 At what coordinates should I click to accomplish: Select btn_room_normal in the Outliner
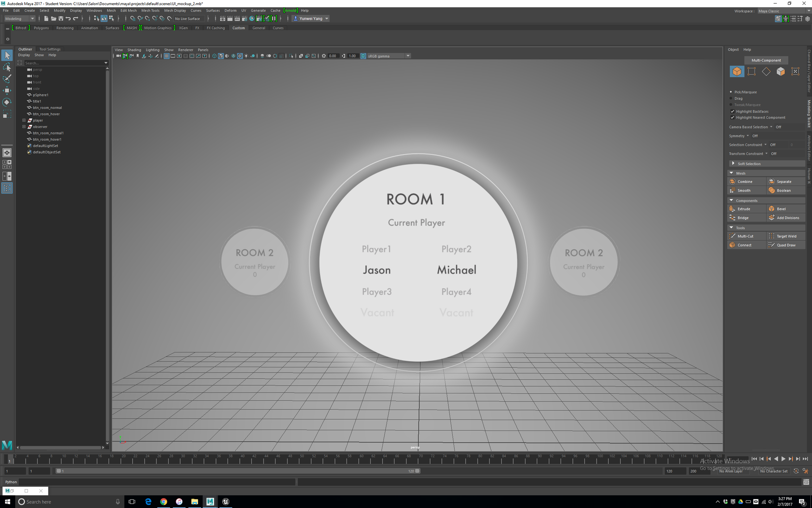[47, 108]
